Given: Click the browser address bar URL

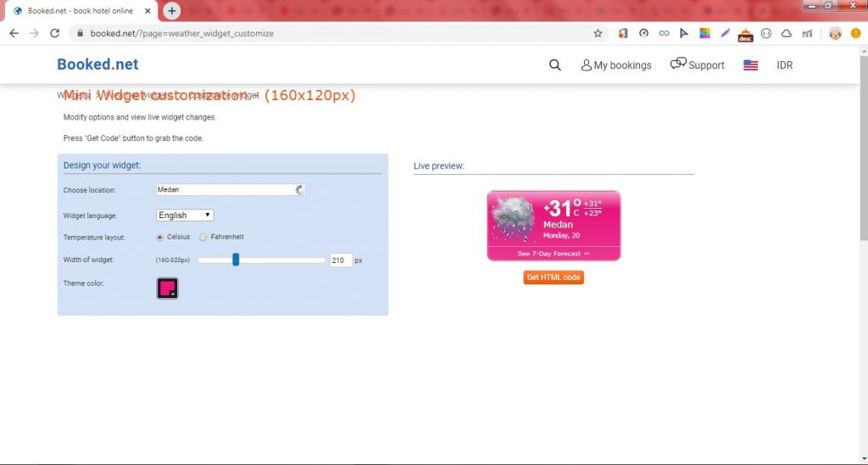Looking at the screenshot, I should click(x=182, y=33).
